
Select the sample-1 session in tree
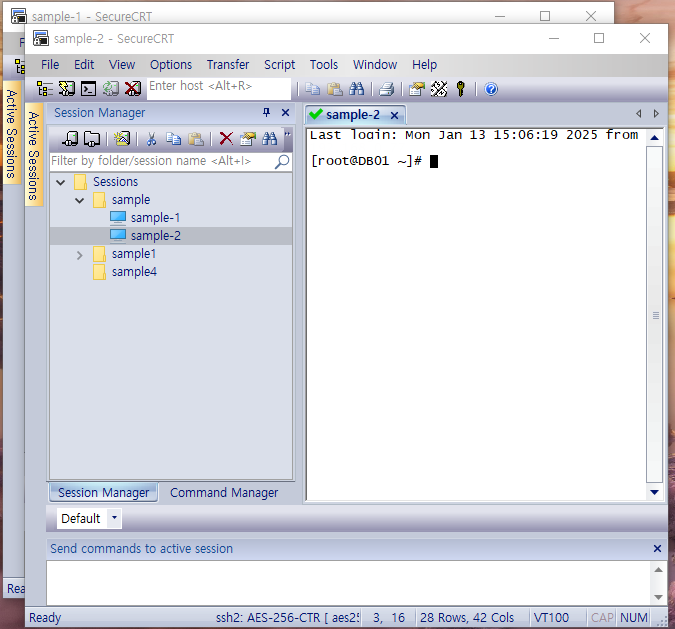pos(155,218)
